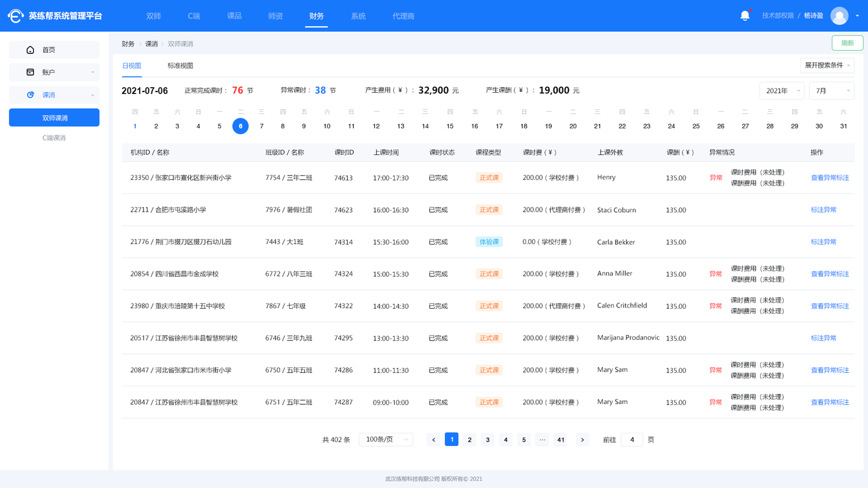Image resolution: width=868 pixels, height=488 pixels.
Task: Click 查看异常标注 for lesson 74613
Action: coord(830,178)
